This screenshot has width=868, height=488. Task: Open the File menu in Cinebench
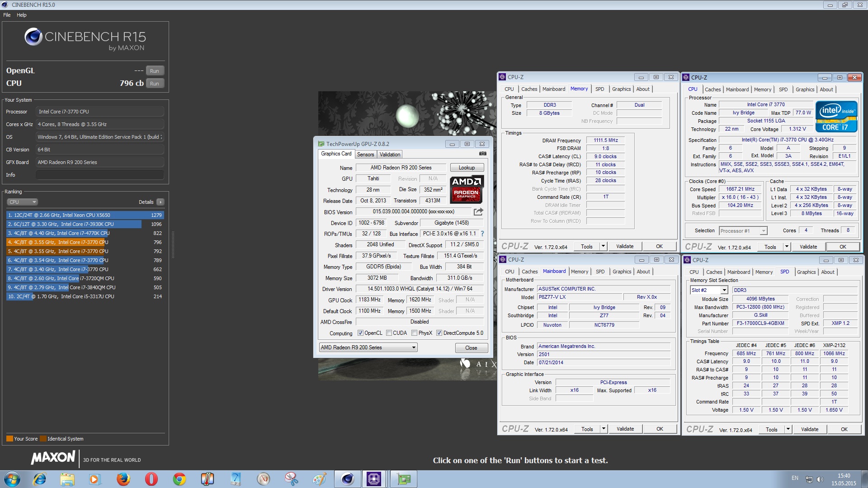click(x=7, y=15)
